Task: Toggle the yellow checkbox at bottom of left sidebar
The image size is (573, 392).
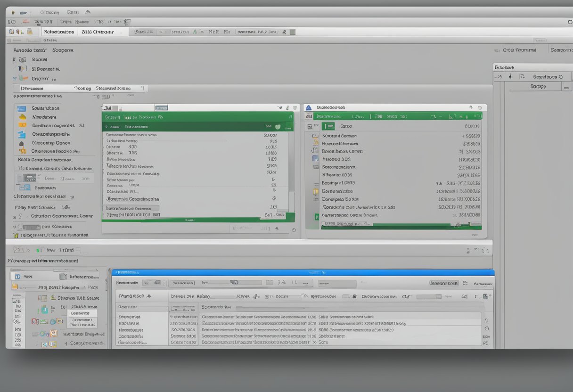Action: click(16, 234)
